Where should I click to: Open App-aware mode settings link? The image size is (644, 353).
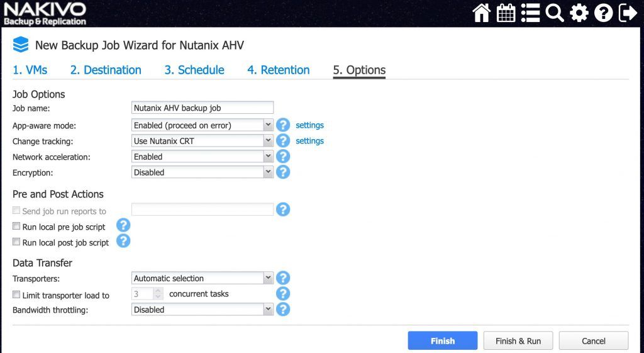point(309,125)
